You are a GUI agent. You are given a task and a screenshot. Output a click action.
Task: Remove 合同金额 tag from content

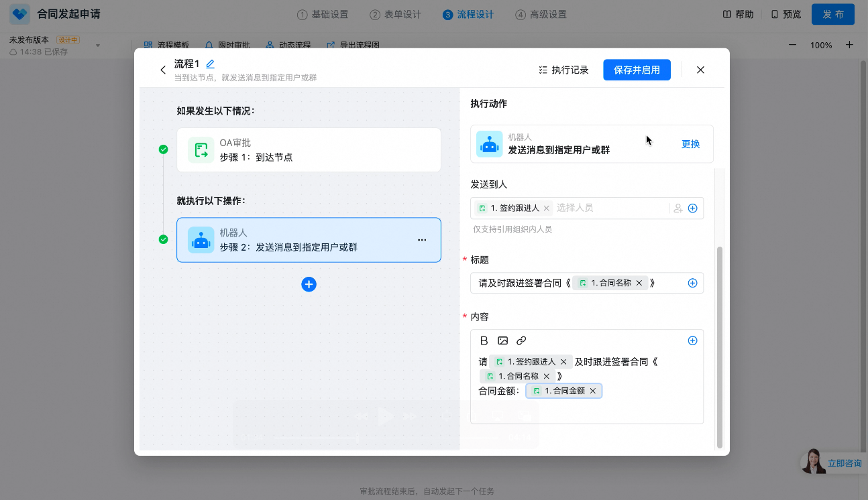click(x=593, y=391)
